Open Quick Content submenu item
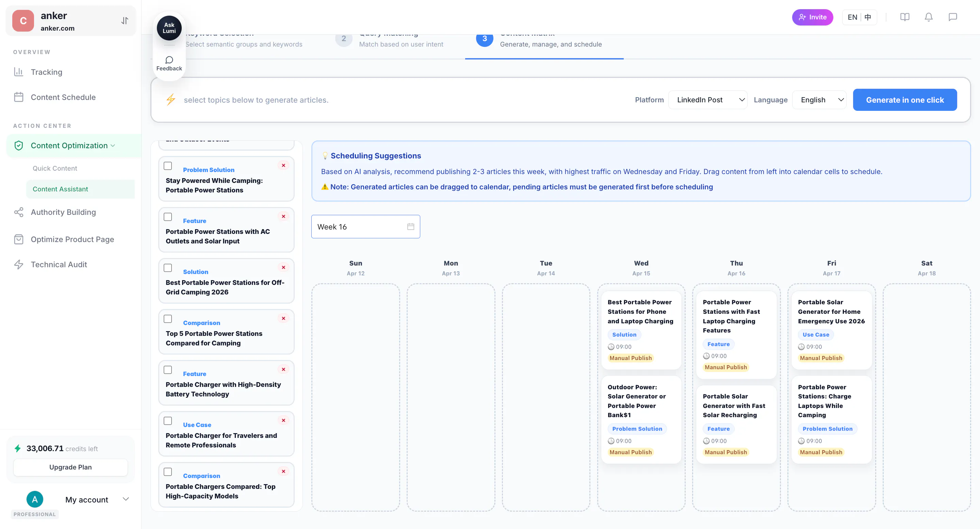980x529 pixels. (55, 168)
